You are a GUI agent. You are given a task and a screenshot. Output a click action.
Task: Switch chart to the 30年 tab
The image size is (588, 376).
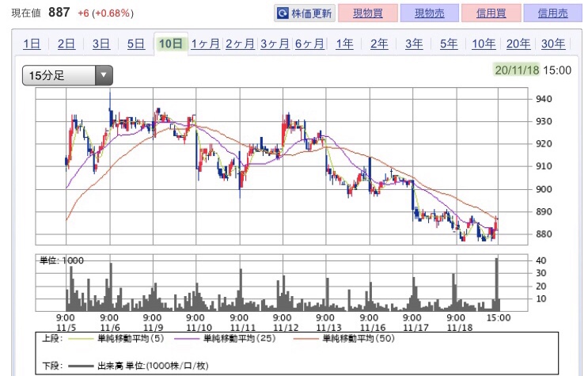click(553, 44)
